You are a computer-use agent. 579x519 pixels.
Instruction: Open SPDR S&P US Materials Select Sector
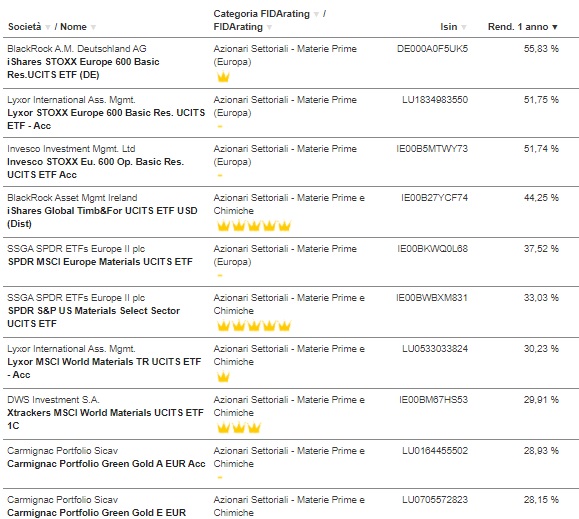(93, 317)
